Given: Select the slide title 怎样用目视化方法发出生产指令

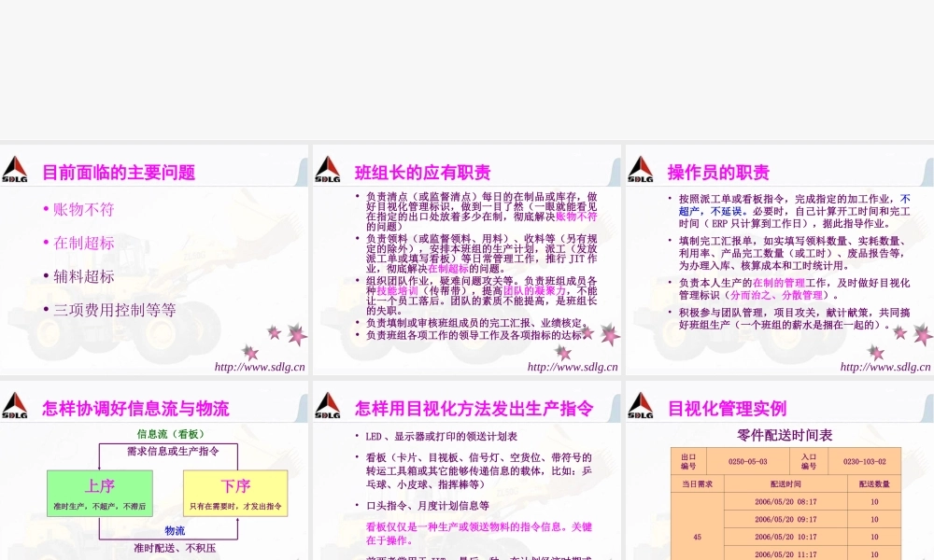Looking at the screenshot, I should pos(474,409).
